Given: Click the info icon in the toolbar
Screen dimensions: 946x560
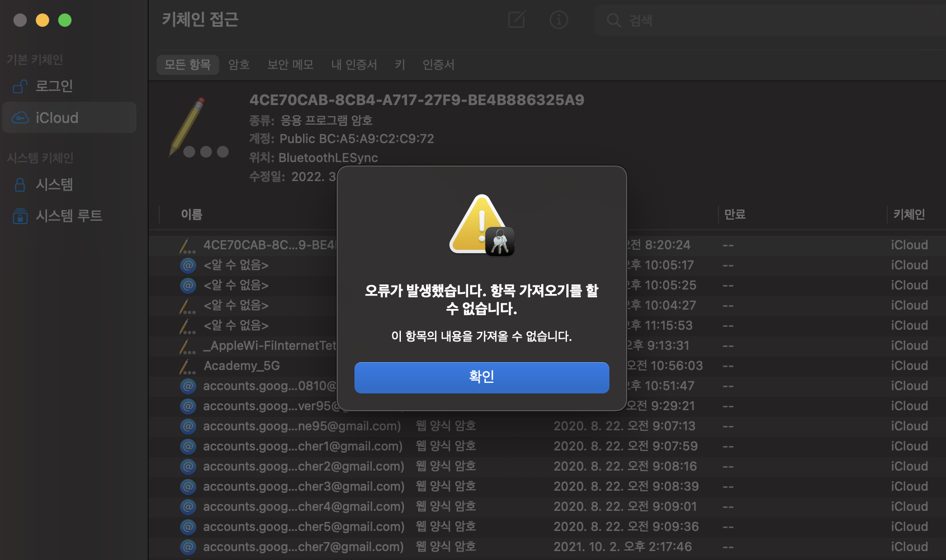Looking at the screenshot, I should tap(559, 20).
